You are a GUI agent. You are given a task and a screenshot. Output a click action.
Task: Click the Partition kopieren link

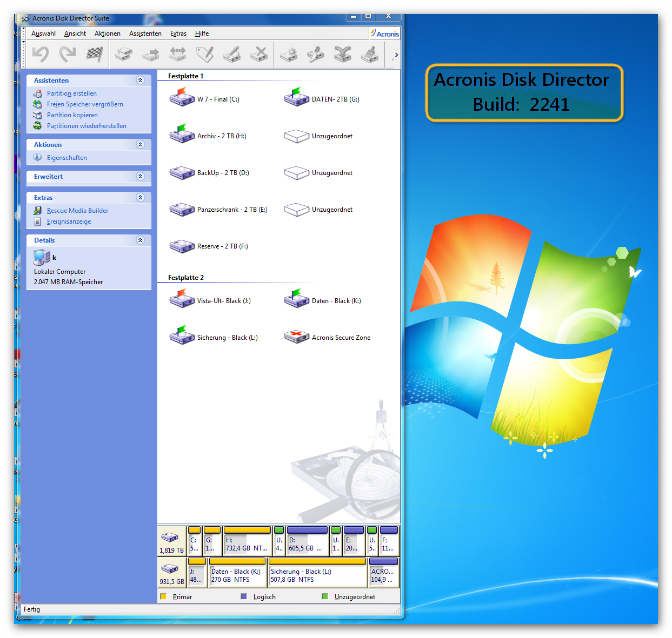72,115
